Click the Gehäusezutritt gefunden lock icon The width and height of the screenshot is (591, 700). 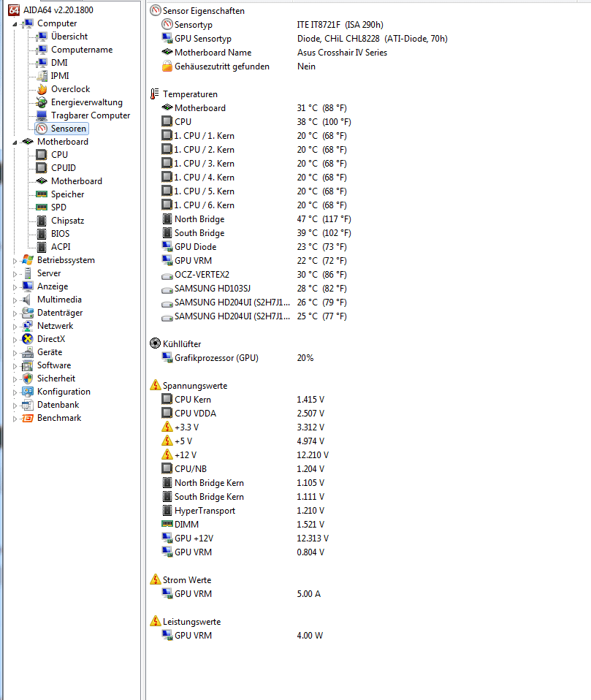(167, 66)
